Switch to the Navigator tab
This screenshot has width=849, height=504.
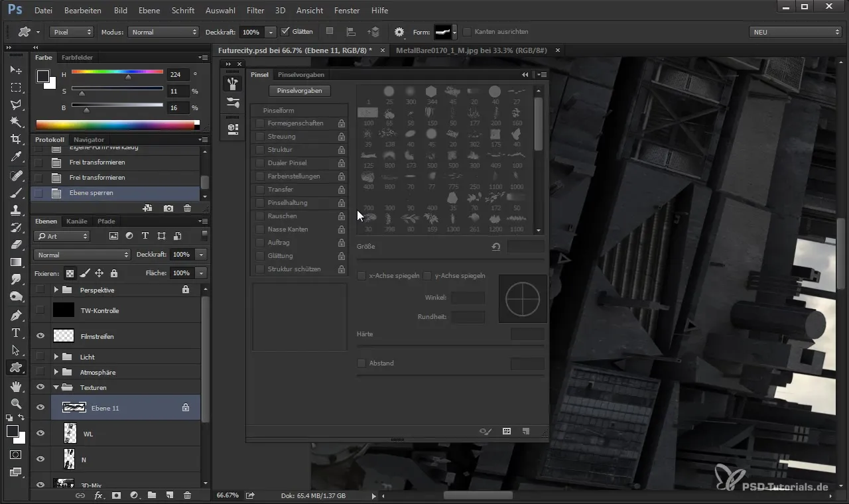pos(89,140)
